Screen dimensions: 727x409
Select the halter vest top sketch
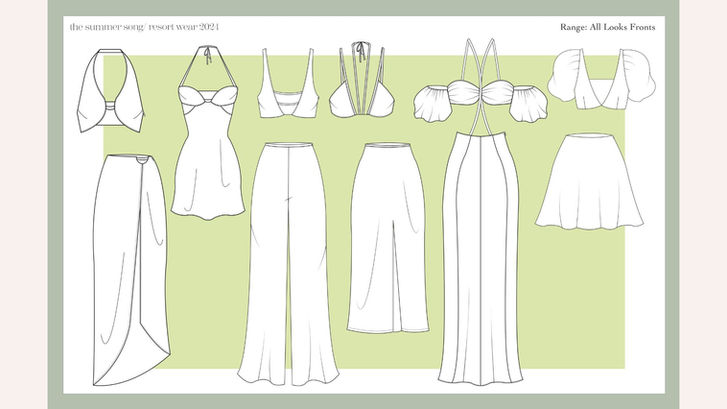point(110,90)
